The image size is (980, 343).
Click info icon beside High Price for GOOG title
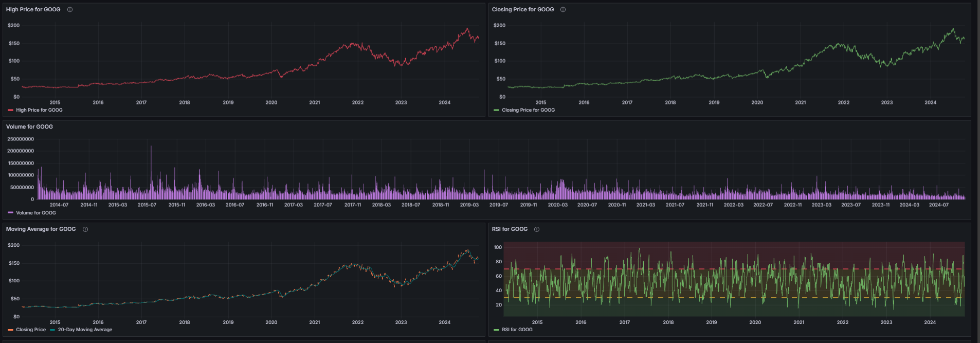[x=70, y=10]
